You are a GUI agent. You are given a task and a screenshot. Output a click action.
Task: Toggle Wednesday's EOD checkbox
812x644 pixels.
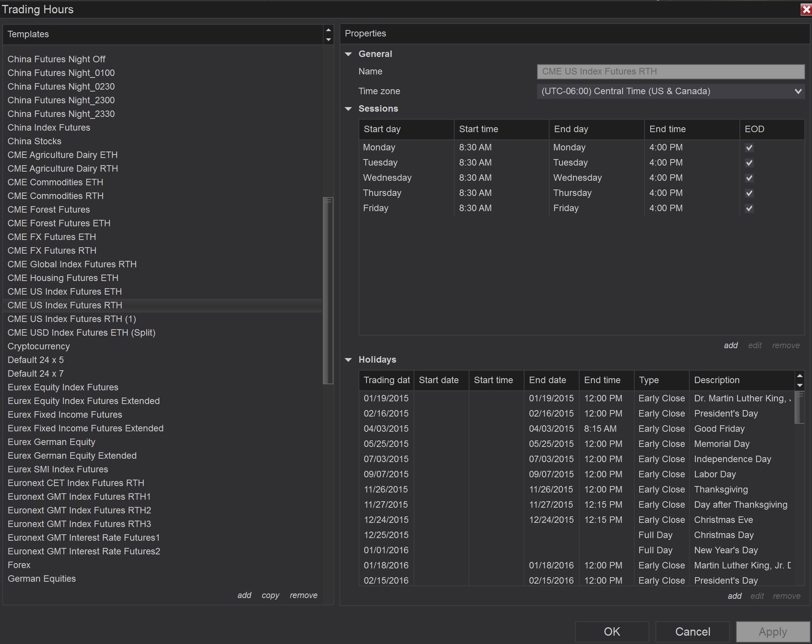(749, 178)
